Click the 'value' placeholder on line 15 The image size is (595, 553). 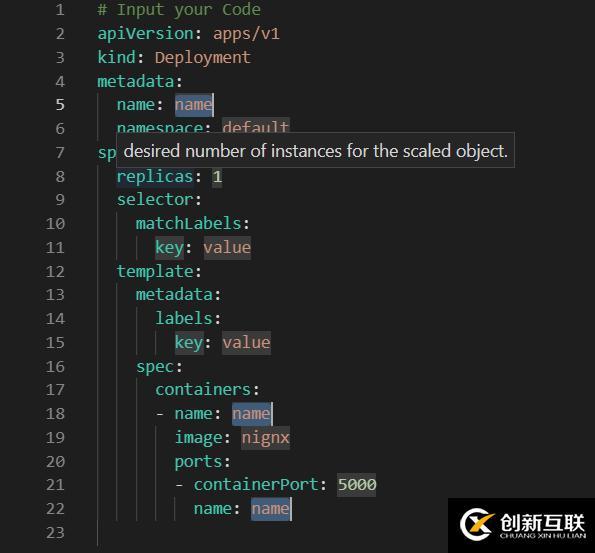pyautogui.click(x=246, y=343)
